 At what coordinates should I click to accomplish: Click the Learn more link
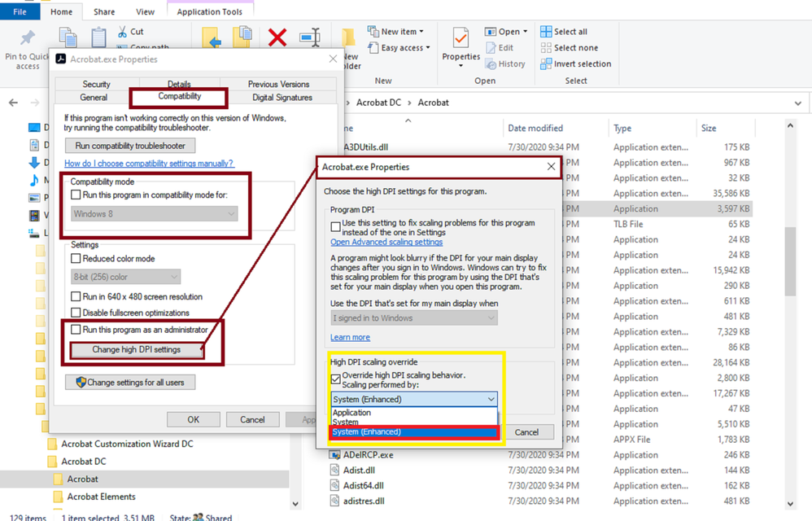tap(350, 337)
